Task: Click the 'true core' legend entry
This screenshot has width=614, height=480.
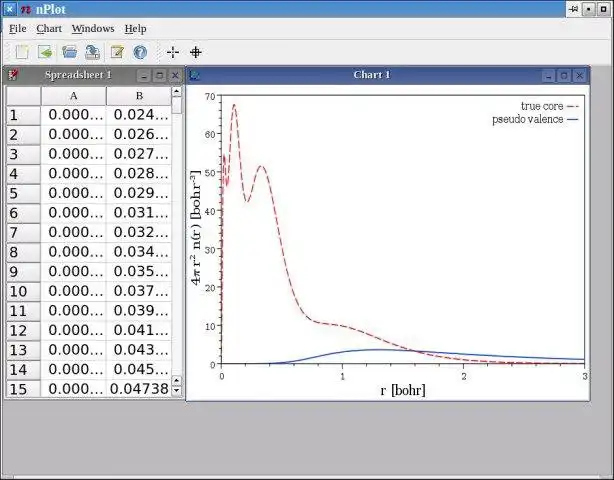Action: [x=550, y=106]
